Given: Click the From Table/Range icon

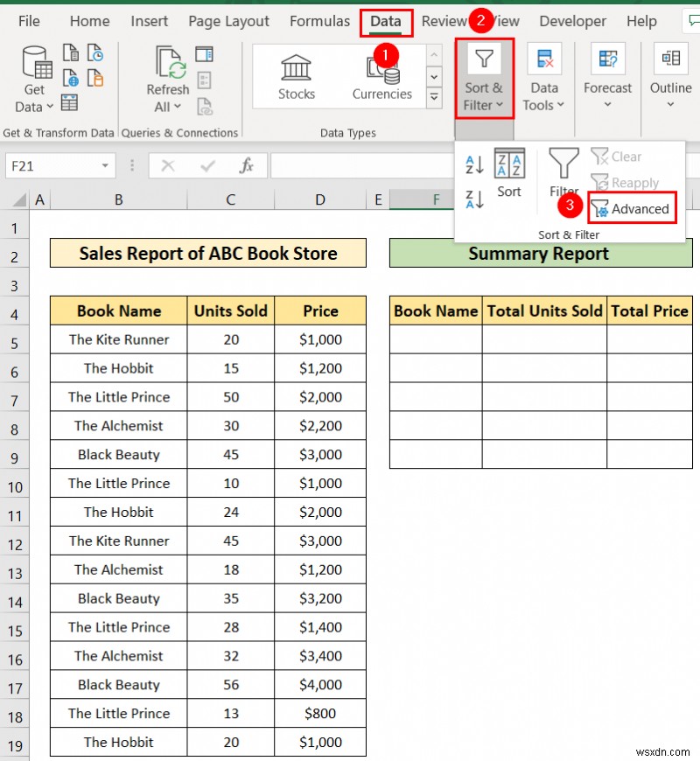Looking at the screenshot, I should (69, 102).
